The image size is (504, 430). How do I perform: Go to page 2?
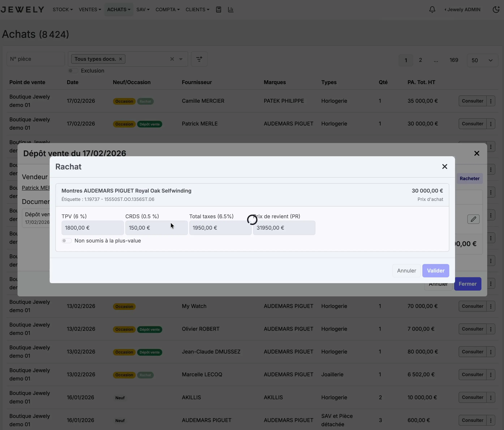420,60
